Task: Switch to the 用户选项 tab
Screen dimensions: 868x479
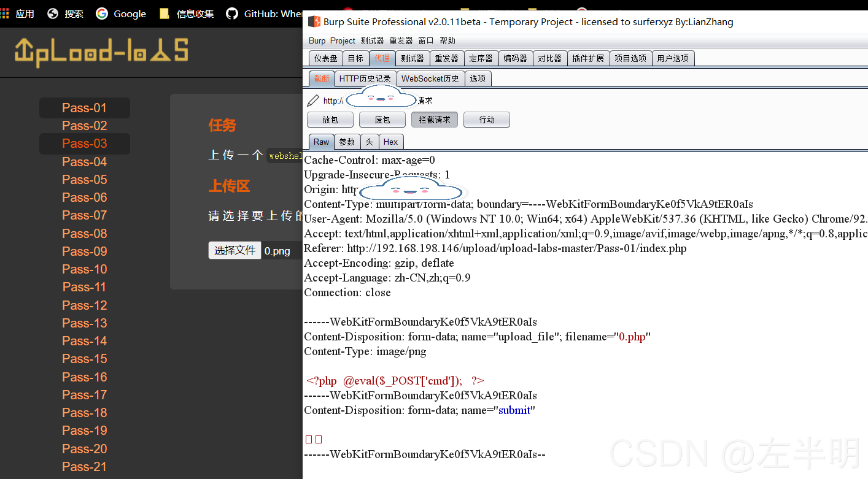Action: tap(672, 58)
